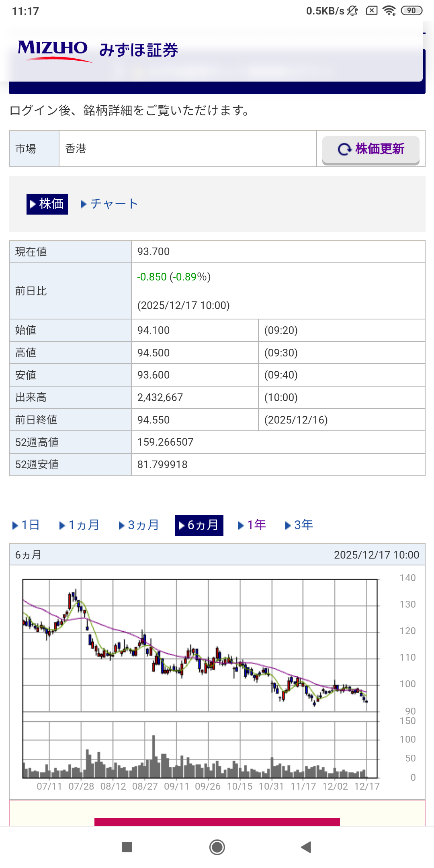This screenshot has width=434, height=868.
Task: Choose the 6ヵ月 chart period
Action: (x=199, y=525)
